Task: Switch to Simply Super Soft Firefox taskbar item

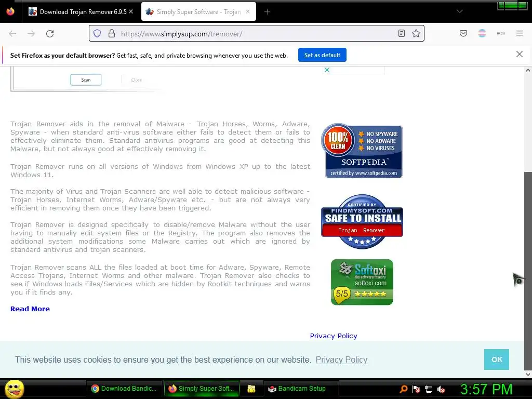Action: click(202, 389)
